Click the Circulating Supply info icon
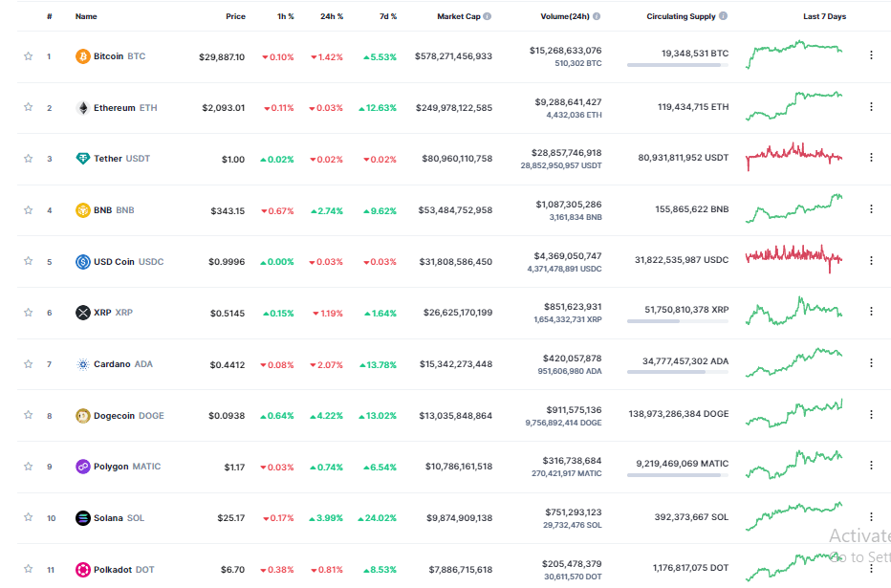Viewport: 891px width, 588px height. (x=723, y=16)
